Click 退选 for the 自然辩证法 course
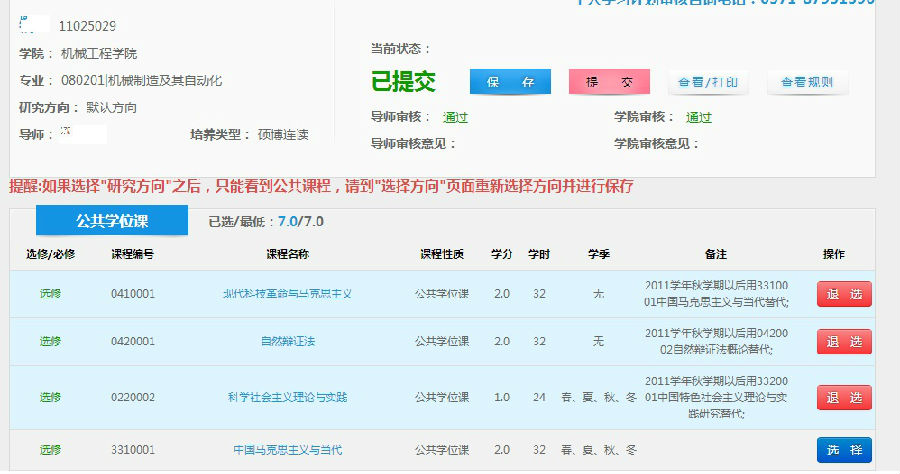The height and width of the screenshot is (474, 900). pyautogui.click(x=844, y=341)
